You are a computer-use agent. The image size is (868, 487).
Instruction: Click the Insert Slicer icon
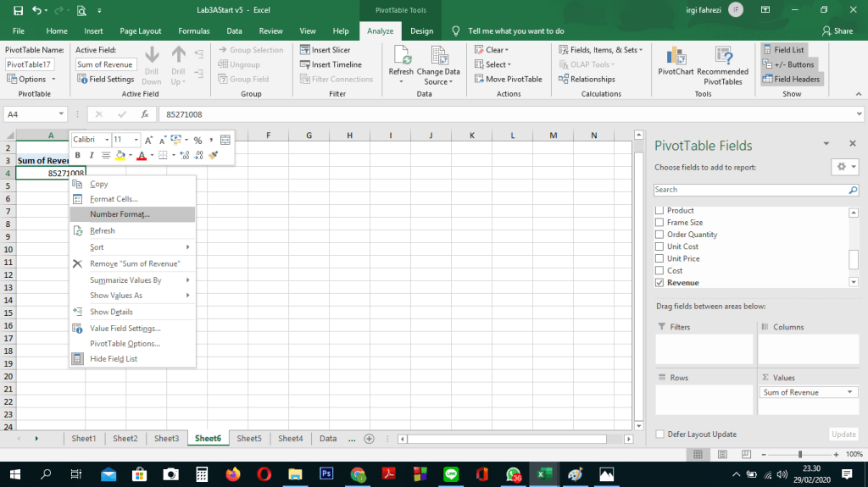pos(305,50)
